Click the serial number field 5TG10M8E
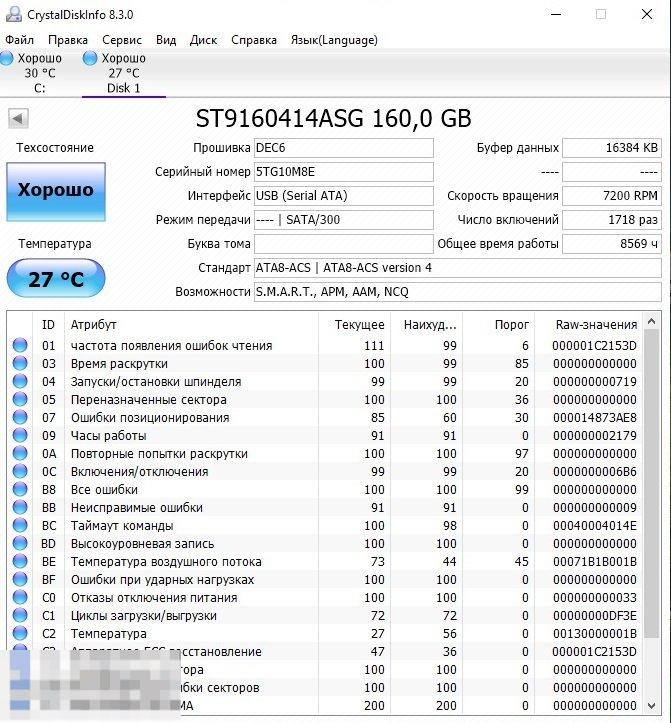 (x=344, y=172)
